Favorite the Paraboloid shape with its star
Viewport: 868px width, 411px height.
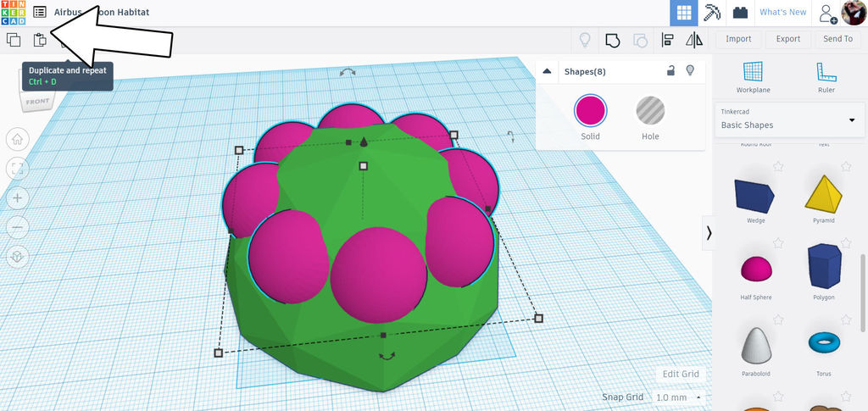click(778, 319)
